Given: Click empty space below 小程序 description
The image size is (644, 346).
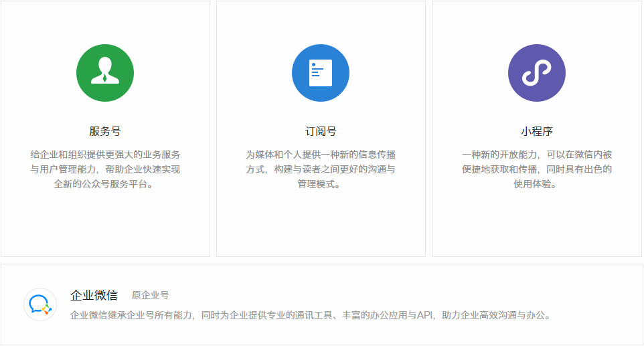Looking at the screenshot, I should pos(537,224).
